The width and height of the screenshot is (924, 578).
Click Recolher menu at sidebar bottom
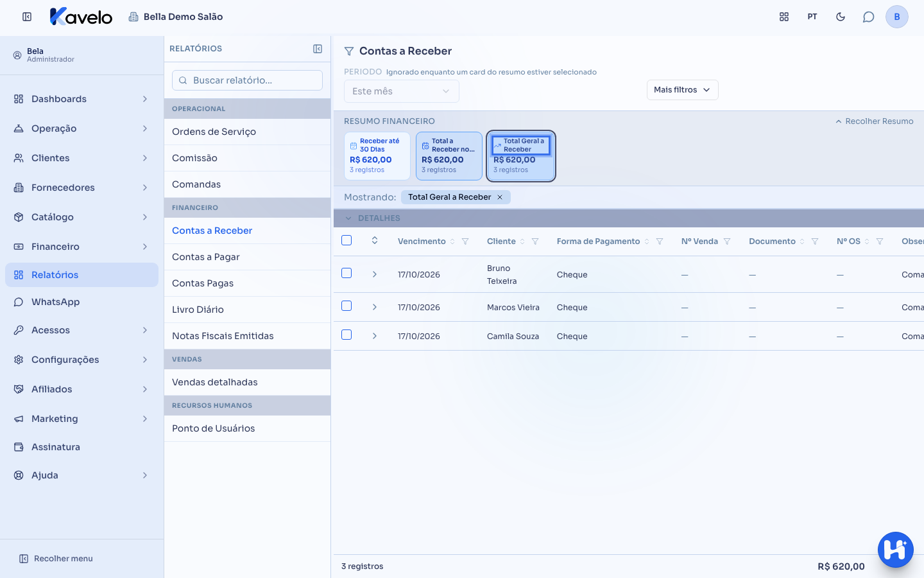tap(56, 559)
